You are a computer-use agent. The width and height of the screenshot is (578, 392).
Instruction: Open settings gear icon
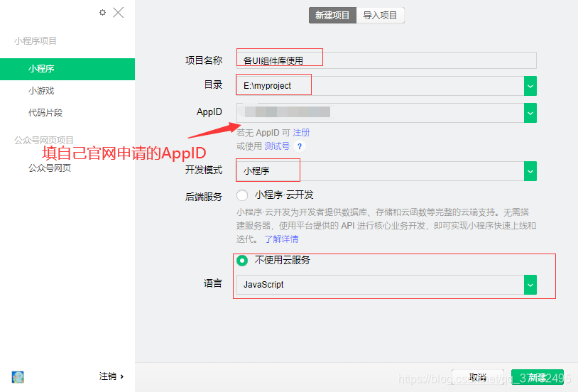[x=102, y=13]
